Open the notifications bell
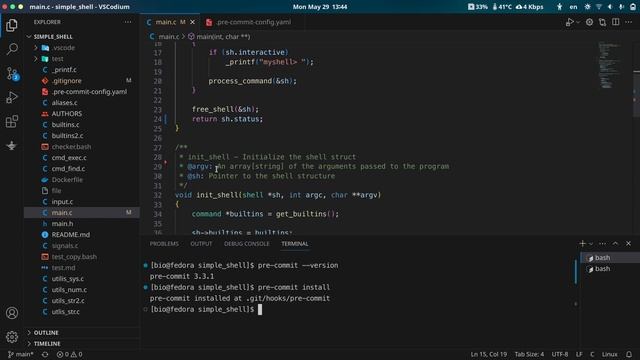The width and height of the screenshot is (640, 360). click(629, 354)
